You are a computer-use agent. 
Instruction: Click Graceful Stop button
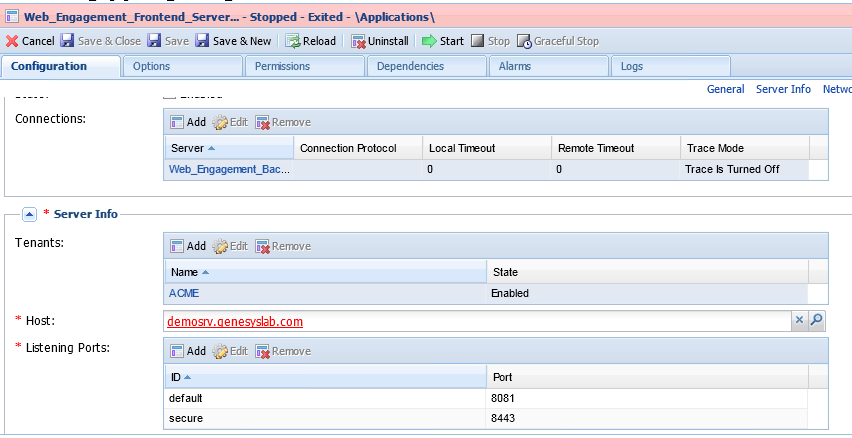click(558, 41)
